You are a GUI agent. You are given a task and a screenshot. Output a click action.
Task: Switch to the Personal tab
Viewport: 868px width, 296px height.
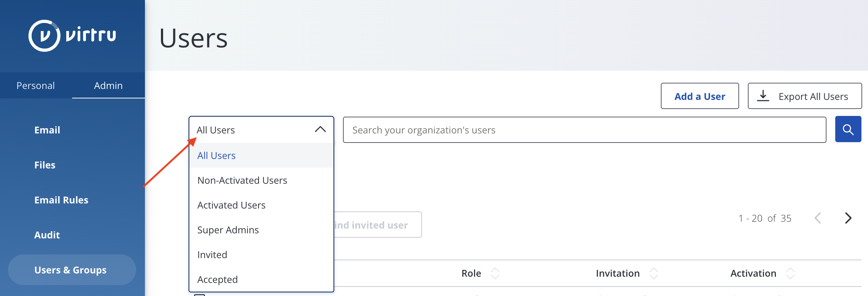(x=36, y=86)
